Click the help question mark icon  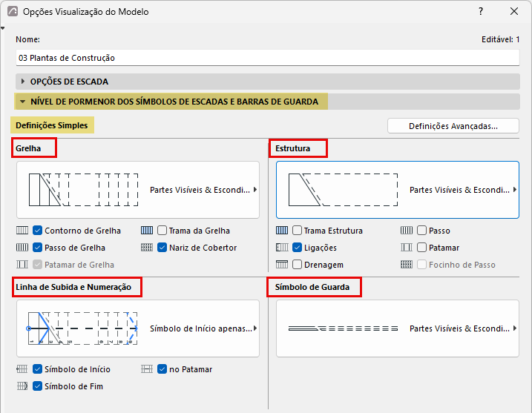pos(481,12)
